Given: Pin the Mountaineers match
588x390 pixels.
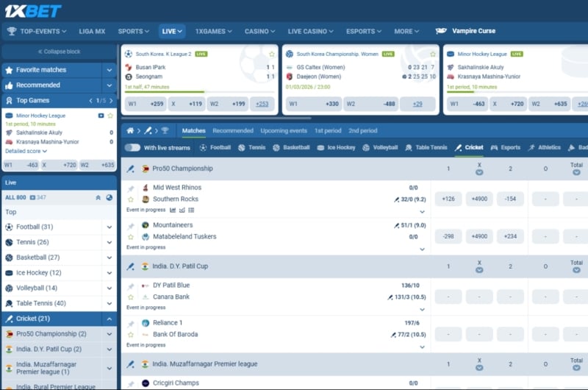Looking at the screenshot, I should pos(131,226).
